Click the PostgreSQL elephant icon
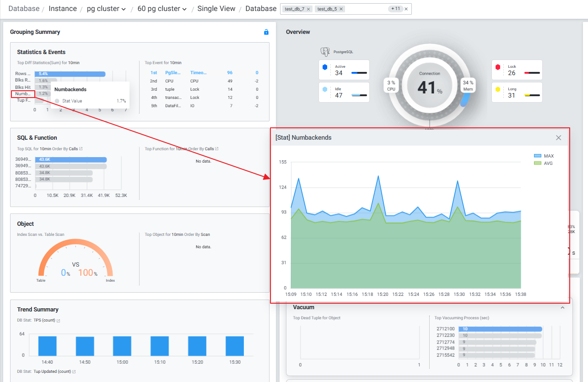This screenshot has height=382, width=588. pos(325,52)
